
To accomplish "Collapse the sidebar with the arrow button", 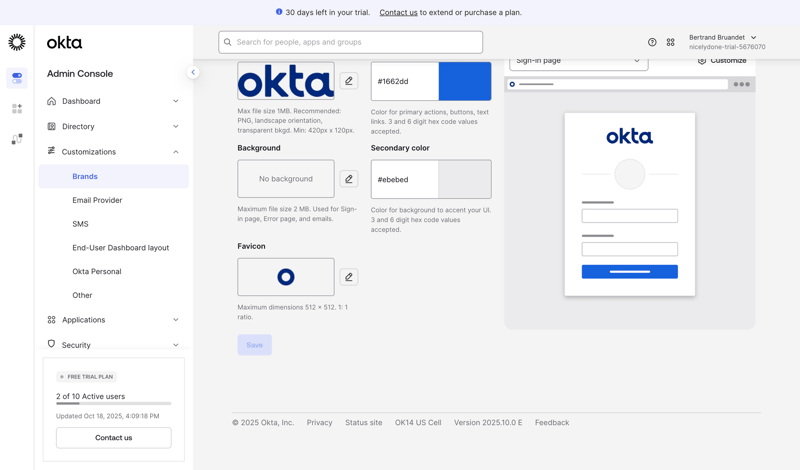I will (x=193, y=72).
